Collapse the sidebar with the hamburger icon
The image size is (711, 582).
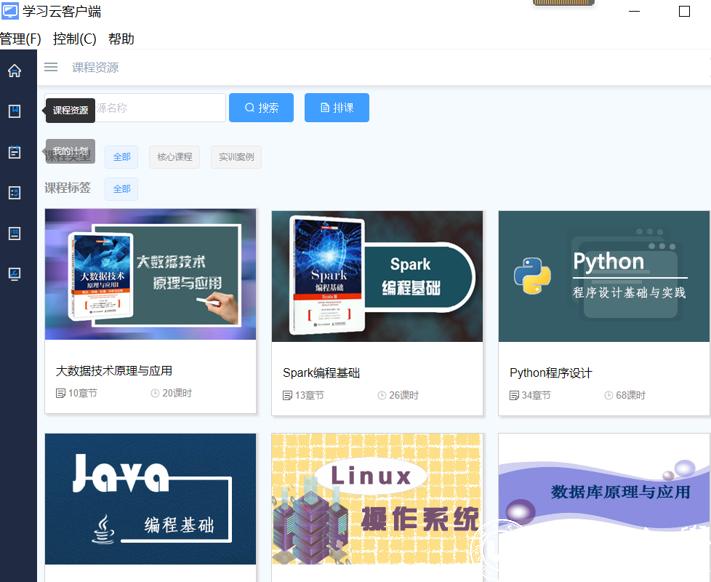pos(51,68)
